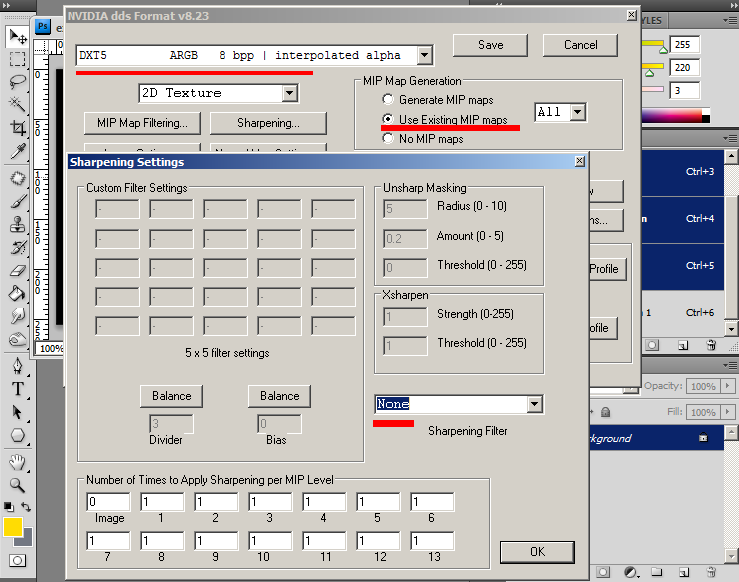
Task: Click the top color slider thumb
Action: (x=663, y=50)
